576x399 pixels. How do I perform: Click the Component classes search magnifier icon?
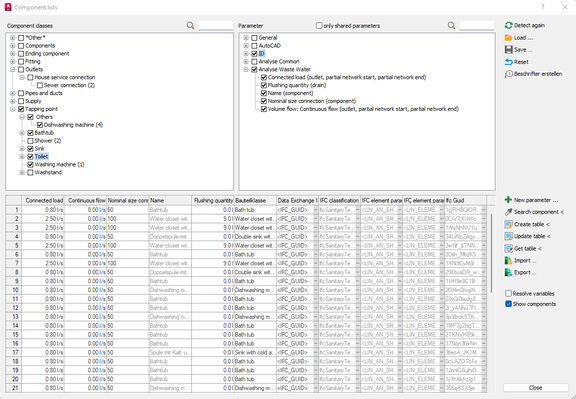[190, 25]
